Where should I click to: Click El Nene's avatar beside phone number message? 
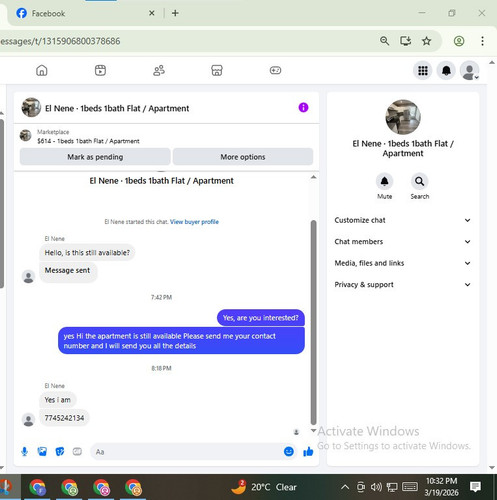click(x=29, y=420)
